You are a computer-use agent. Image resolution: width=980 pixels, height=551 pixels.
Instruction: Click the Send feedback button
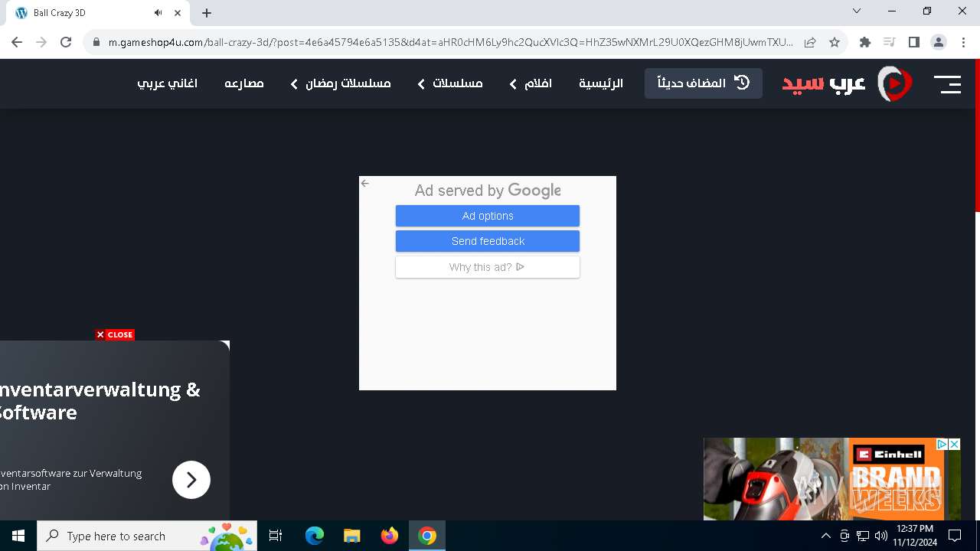click(x=488, y=241)
